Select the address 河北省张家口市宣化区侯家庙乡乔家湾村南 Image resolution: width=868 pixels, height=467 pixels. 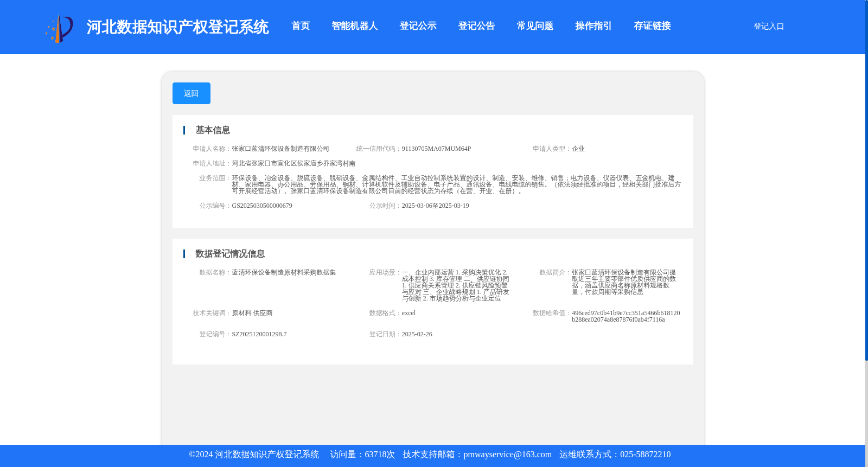click(x=293, y=163)
